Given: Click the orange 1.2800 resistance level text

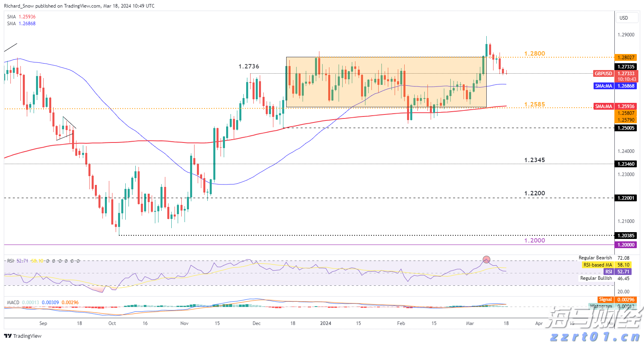Looking at the screenshot, I should tap(534, 54).
